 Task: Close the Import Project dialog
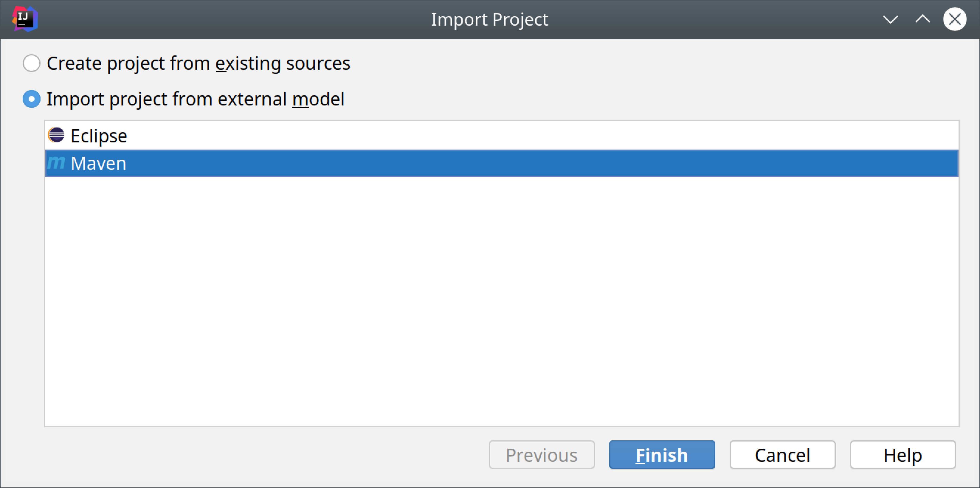(954, 19)
